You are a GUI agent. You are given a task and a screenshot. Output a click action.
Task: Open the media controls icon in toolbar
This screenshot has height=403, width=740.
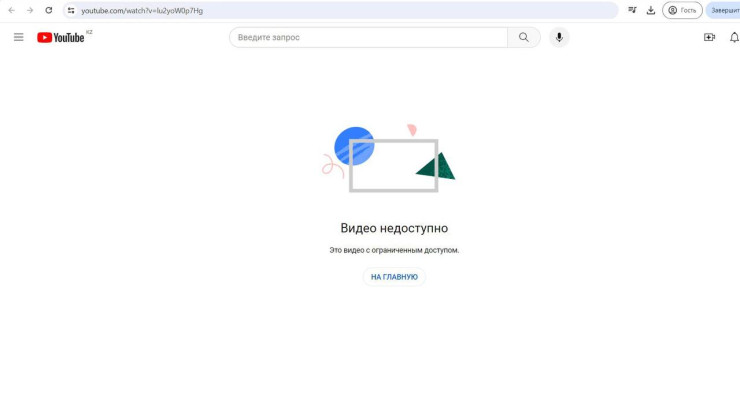click(632, 10)
